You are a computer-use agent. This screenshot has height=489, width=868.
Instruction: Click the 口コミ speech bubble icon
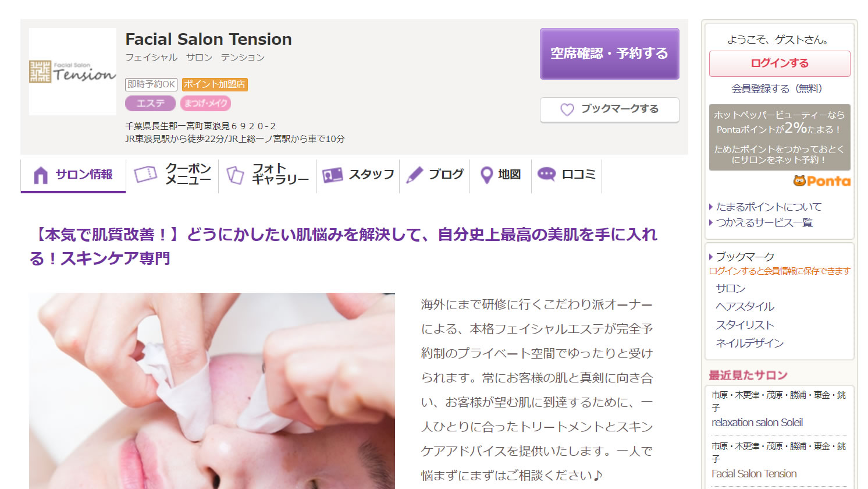(x=546, y=174)
